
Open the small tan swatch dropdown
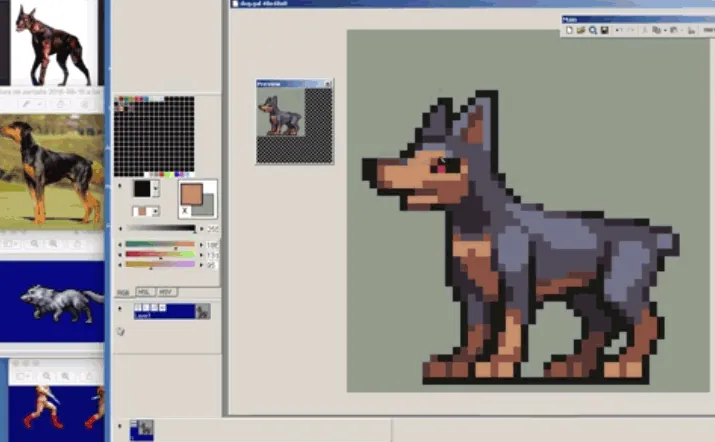pos(155,211)
